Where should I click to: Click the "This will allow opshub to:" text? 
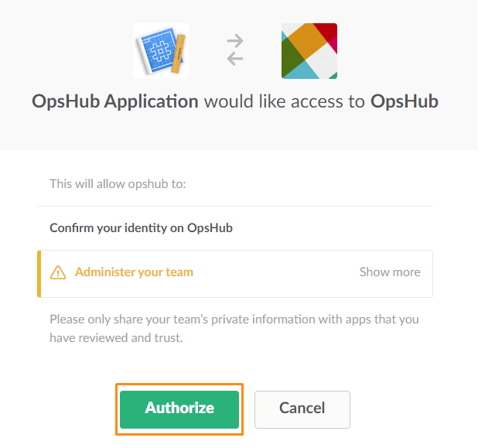coord(118,184)
